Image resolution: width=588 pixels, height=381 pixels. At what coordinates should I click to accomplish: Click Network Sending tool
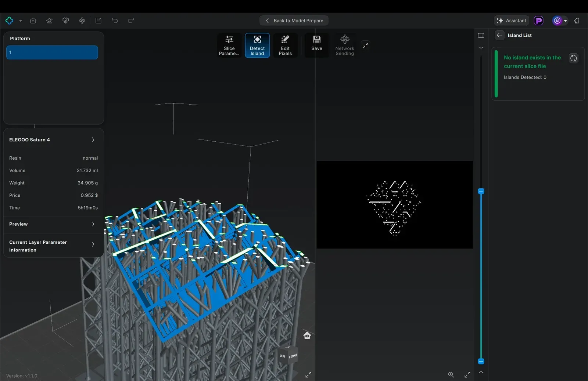click(x=345, y=46)
